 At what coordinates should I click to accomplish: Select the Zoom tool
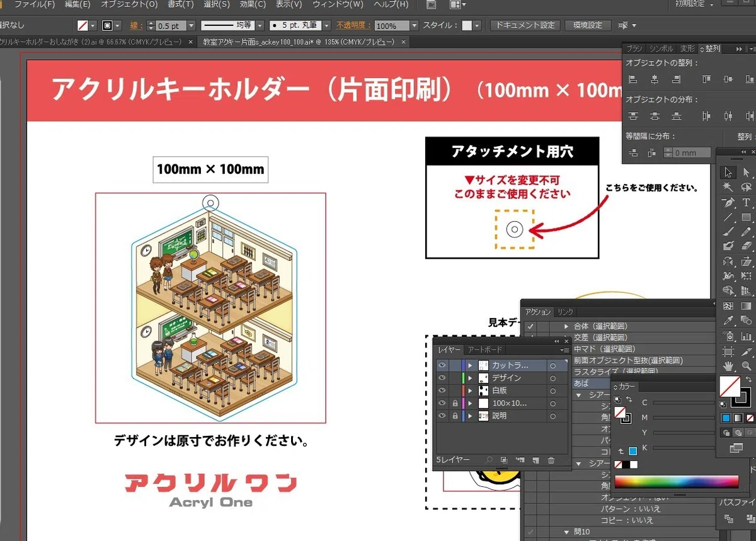pos(747,365)
